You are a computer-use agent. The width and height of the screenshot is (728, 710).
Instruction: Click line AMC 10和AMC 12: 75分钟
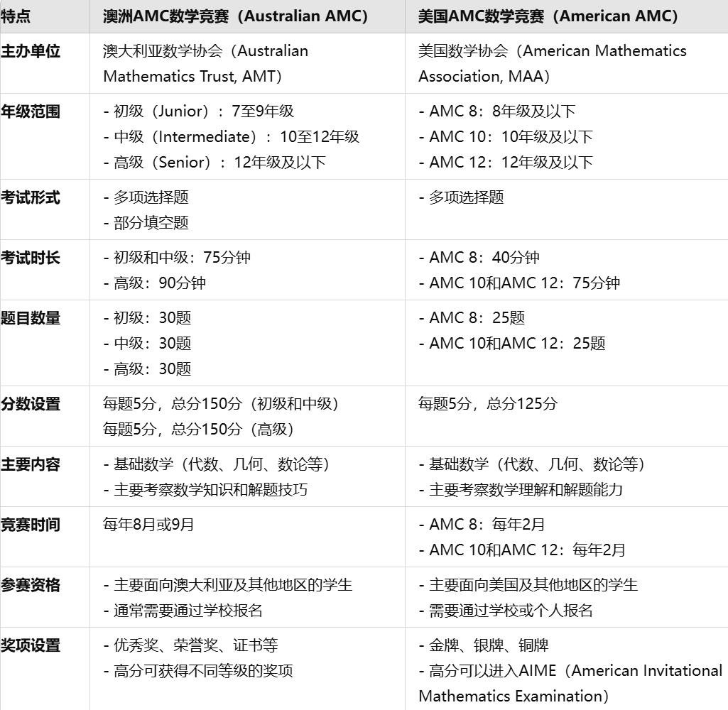click(519, 283)
